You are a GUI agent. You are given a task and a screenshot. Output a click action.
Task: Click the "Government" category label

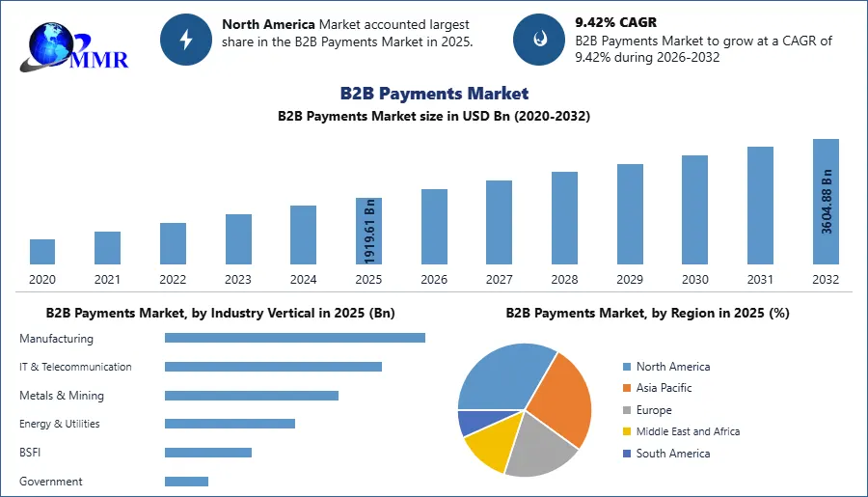(x=51, y=482)
